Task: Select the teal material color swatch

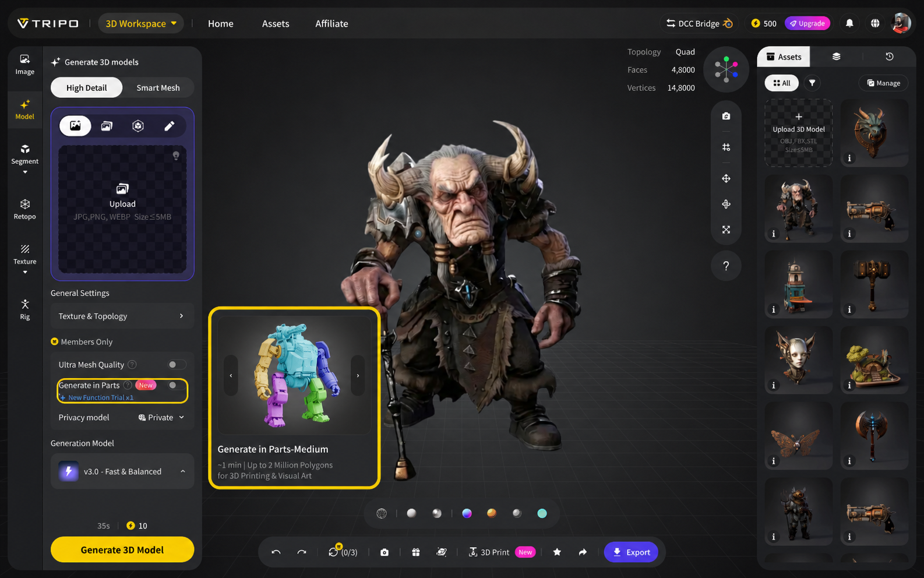Action: (x=542, y=513)
